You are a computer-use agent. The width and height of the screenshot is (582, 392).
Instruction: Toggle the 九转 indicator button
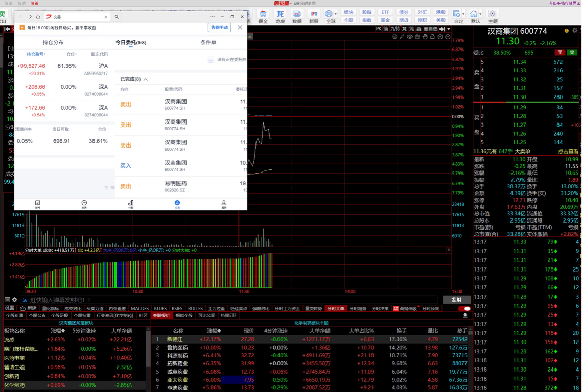[x=395, y=29]
